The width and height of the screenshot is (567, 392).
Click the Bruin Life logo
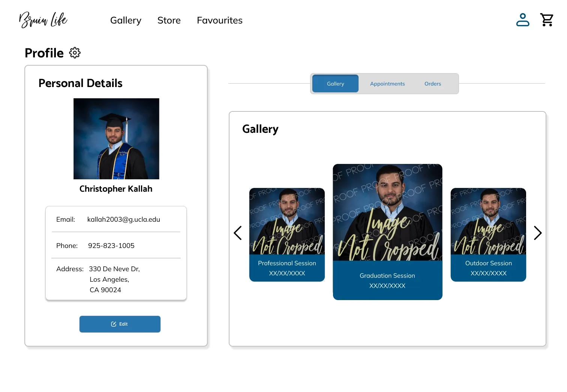pos(43,20)
